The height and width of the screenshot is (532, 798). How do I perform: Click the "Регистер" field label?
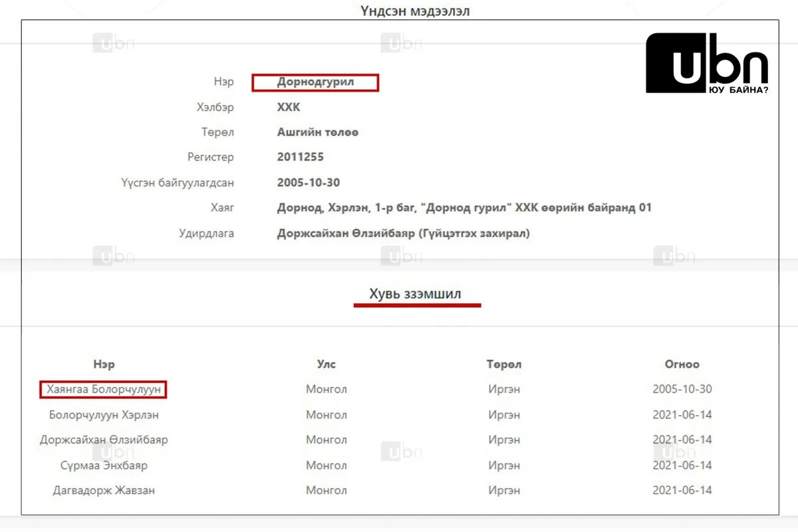click(x=211, y=158)
